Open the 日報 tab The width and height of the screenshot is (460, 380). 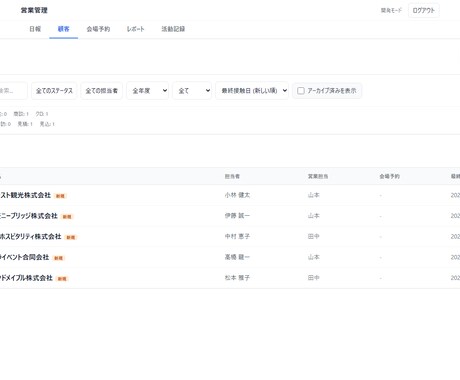pyautogui.click(x=35, y=29)
